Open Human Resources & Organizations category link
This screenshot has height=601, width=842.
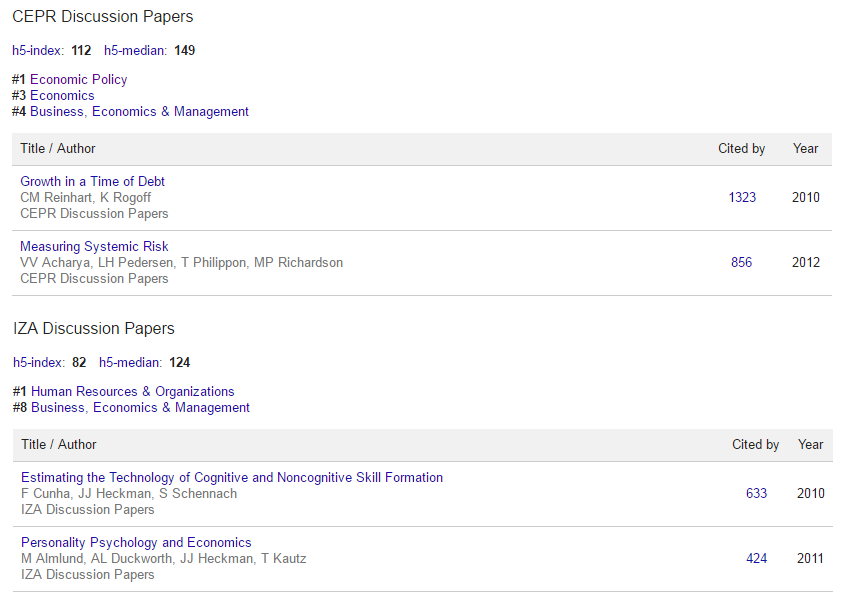pos(133,392)
